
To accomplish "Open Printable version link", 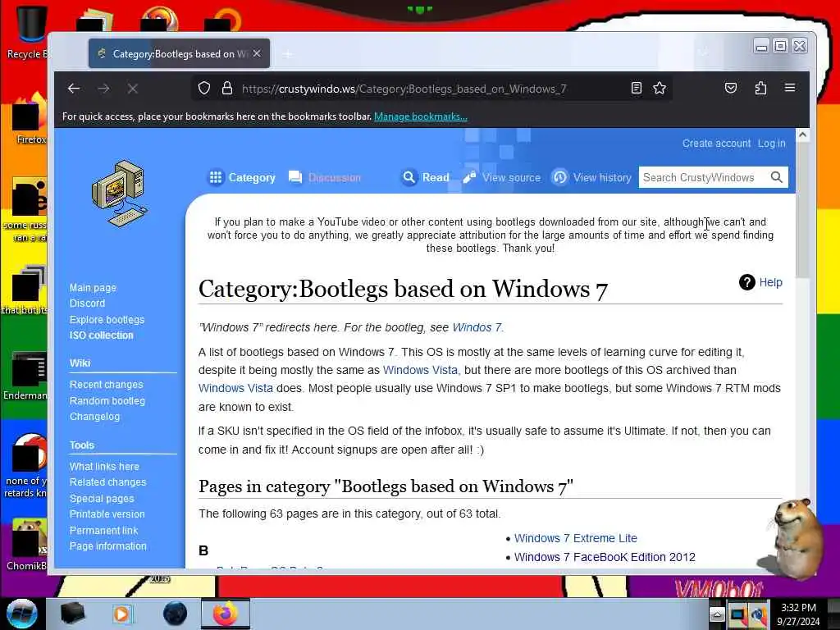I will click(107, 514).
